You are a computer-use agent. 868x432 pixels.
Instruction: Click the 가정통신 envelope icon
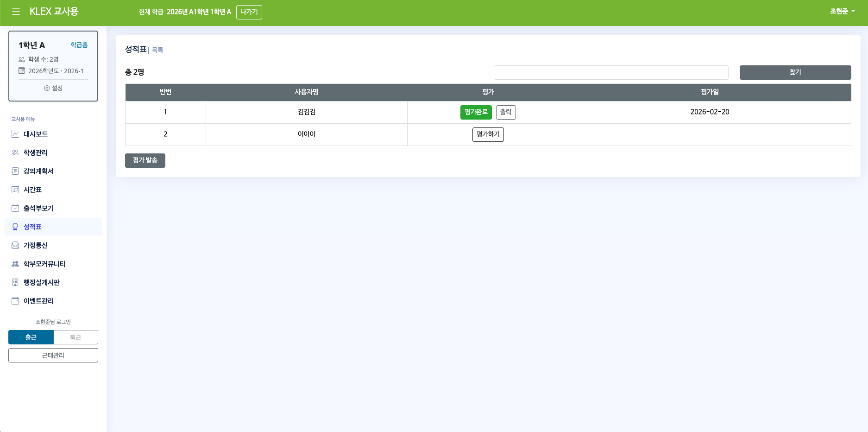15,245
